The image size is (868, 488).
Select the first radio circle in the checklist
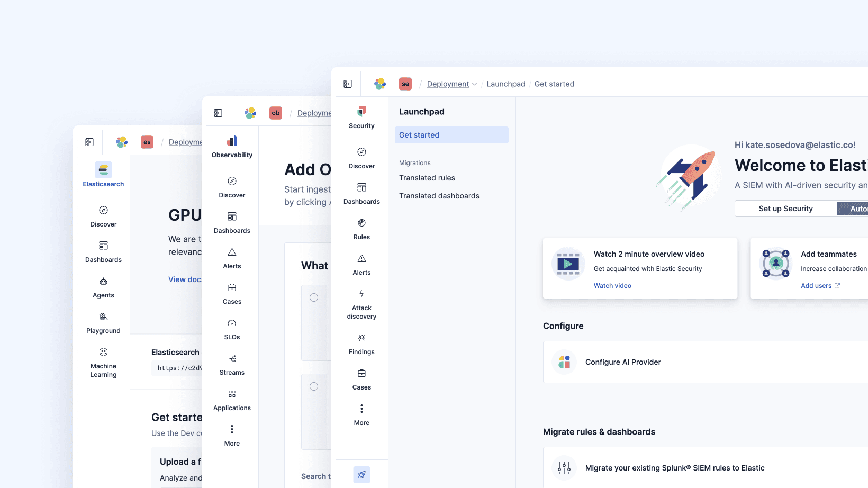pos(314,297)
